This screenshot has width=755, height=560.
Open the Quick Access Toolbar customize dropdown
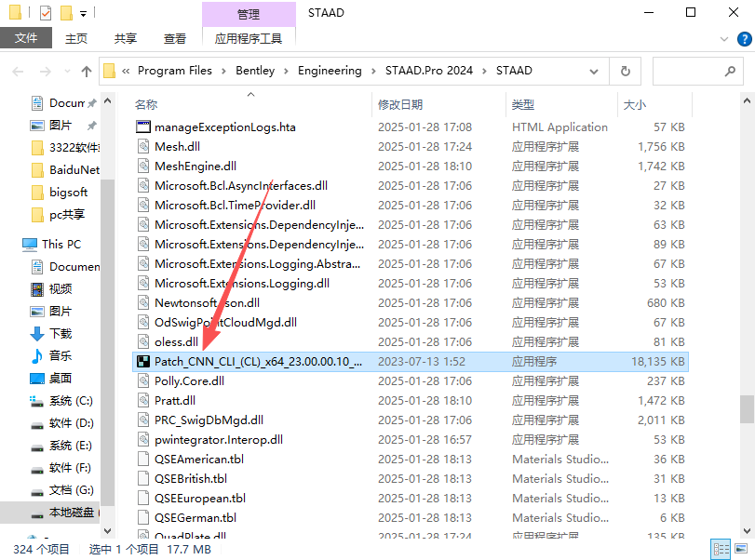click(83, 14)
